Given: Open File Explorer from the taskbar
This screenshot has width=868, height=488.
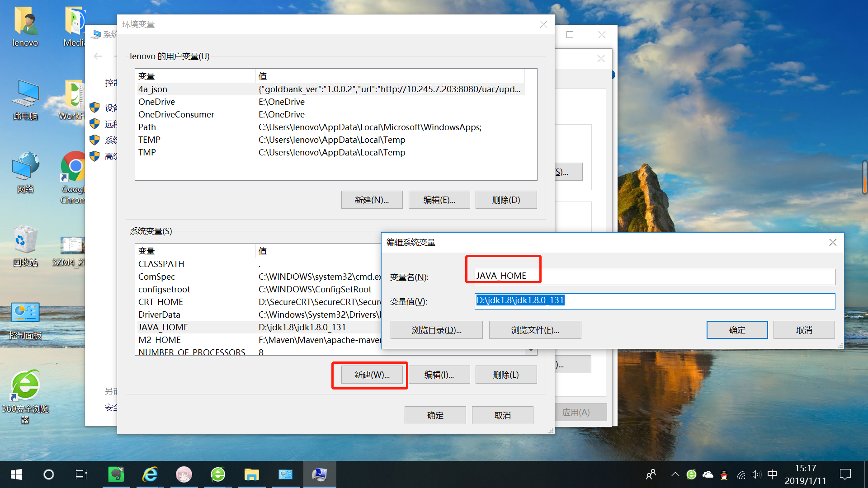Looking at the screenshot, I should click(x=251, y=474).
